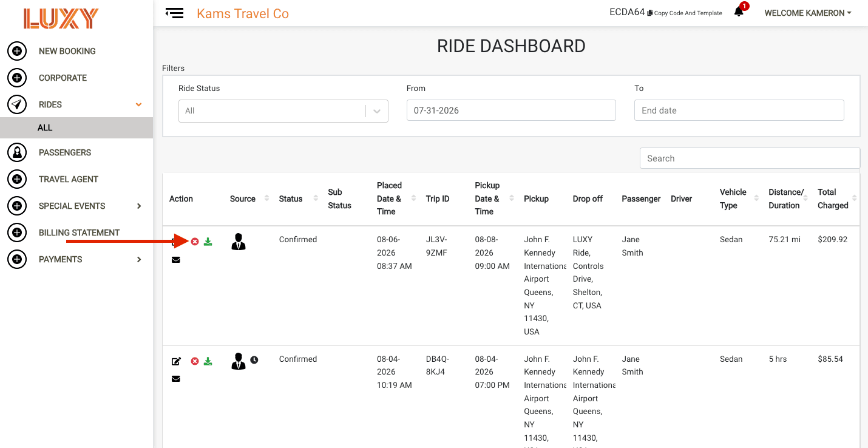Expand the Payments submenu arrow
The height and width of the screenshot is (448, 868).
[139, 259]
